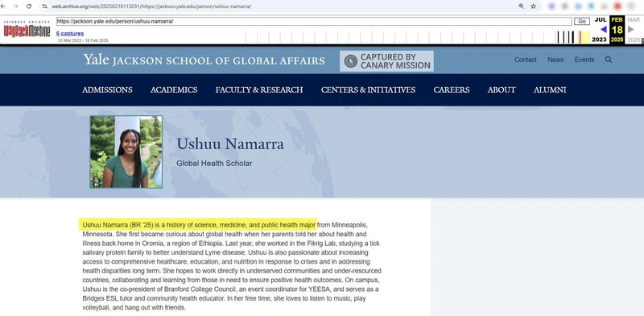Screen dimensions: 644x316
Task: Click the highlighted sentence about history of science major
Action: click(199, 225)
